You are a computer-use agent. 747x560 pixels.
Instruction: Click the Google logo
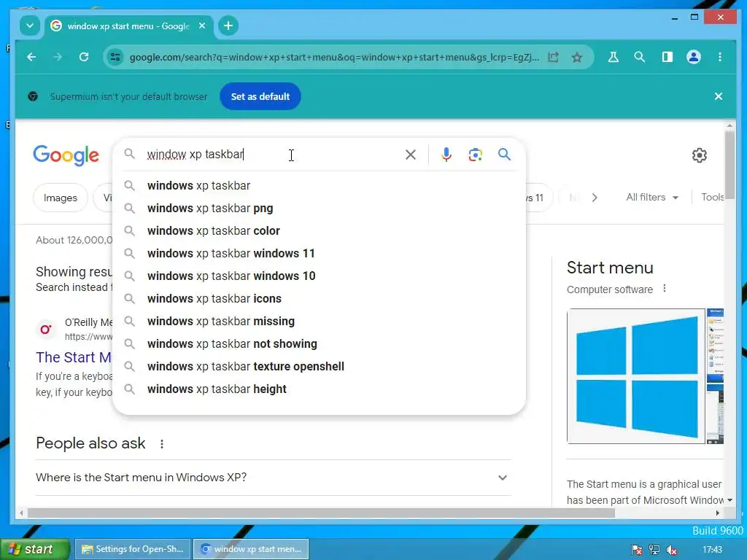pyautogui.click(x=66, y=155)
